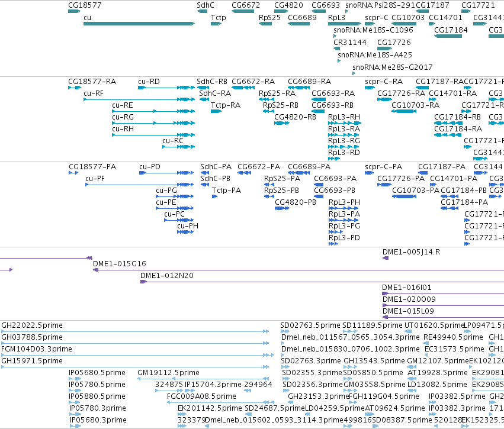Click the CG4820-RB transcript label
The image size is (504, 429).
click(x=295, y=117)
